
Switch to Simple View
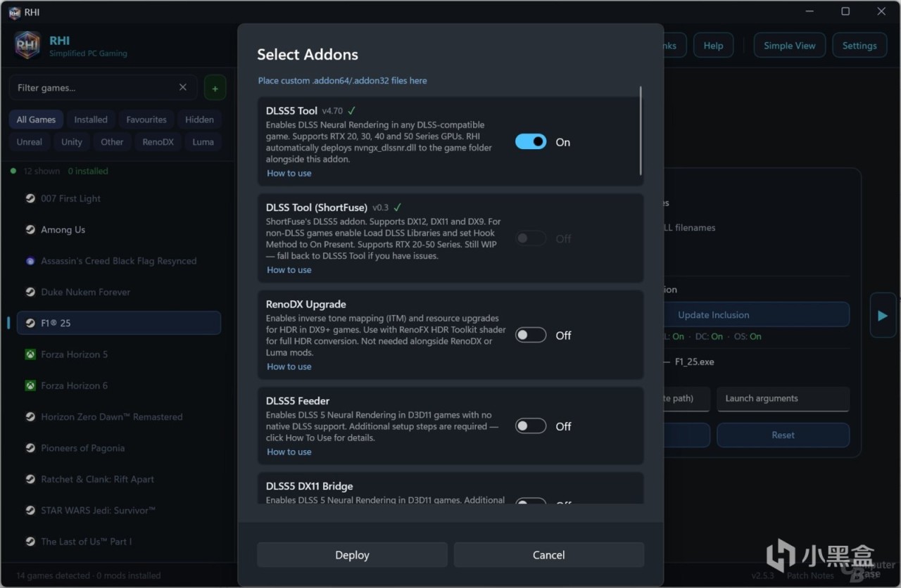point(790,46)
